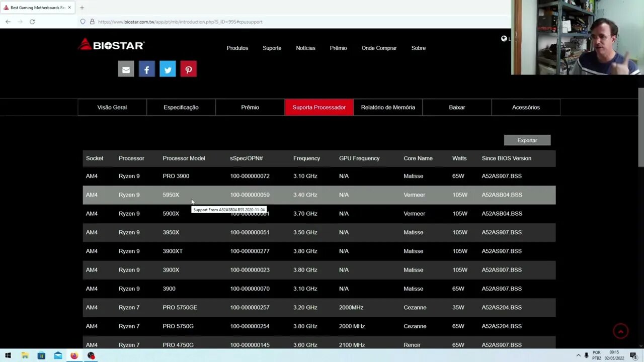644x362 pixels.
Task: Open the Windows Start menu
Action: [8, 355]
